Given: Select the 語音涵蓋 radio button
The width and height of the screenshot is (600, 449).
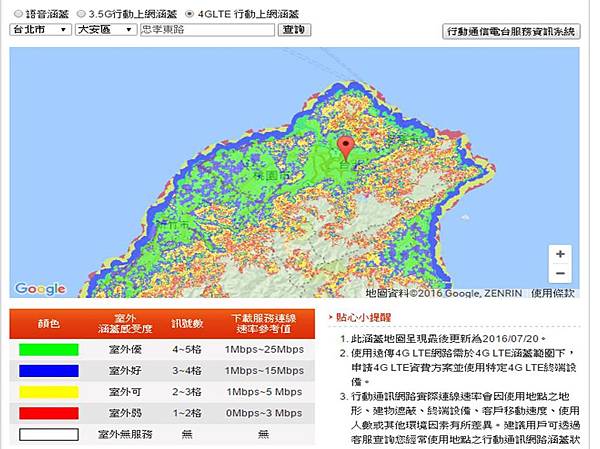Looking at the screenshot, I should (x=18, y=14).
